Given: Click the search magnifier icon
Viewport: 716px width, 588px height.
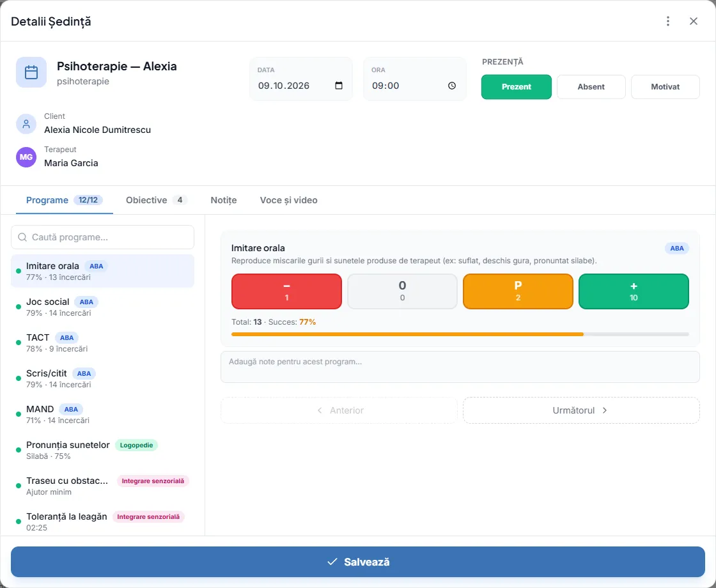Looking at the screenshot, I should point(22,237).
